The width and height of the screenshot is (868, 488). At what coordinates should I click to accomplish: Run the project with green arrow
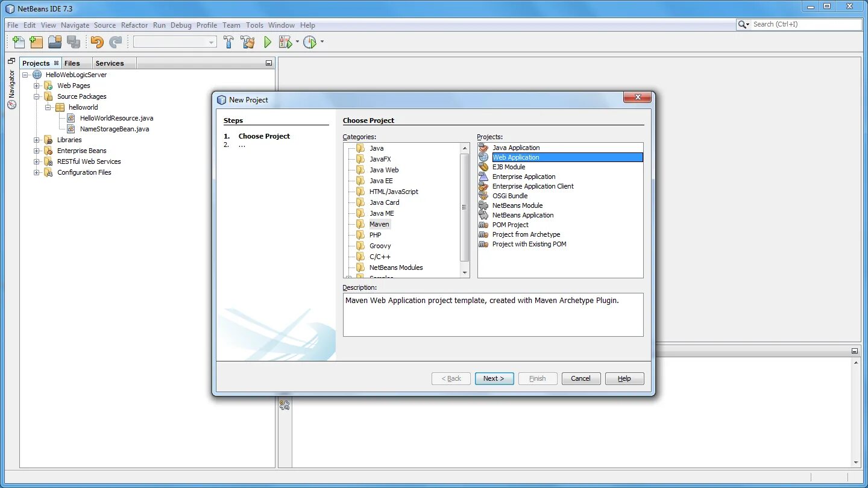point(268,42)
